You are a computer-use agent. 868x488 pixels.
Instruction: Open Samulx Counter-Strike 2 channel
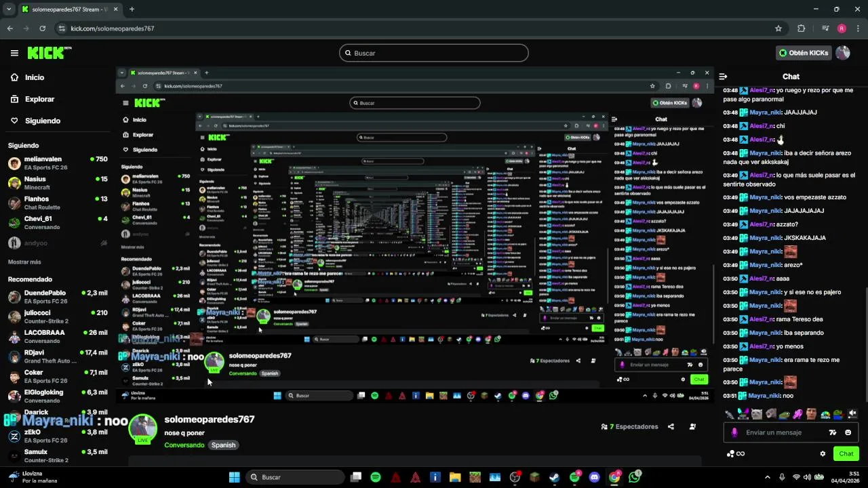pyautogui.click(x=58, y=455)
